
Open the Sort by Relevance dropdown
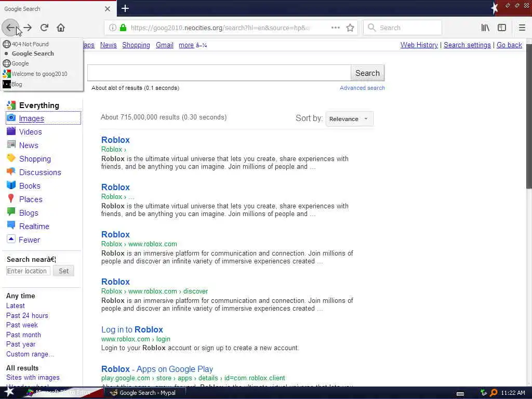349,119
